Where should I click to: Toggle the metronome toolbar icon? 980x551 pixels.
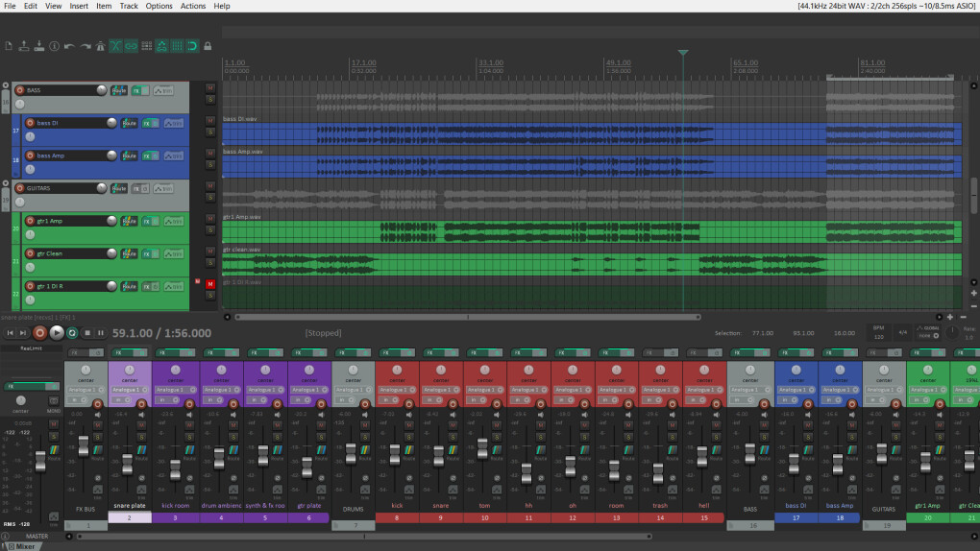pos(100,46)
